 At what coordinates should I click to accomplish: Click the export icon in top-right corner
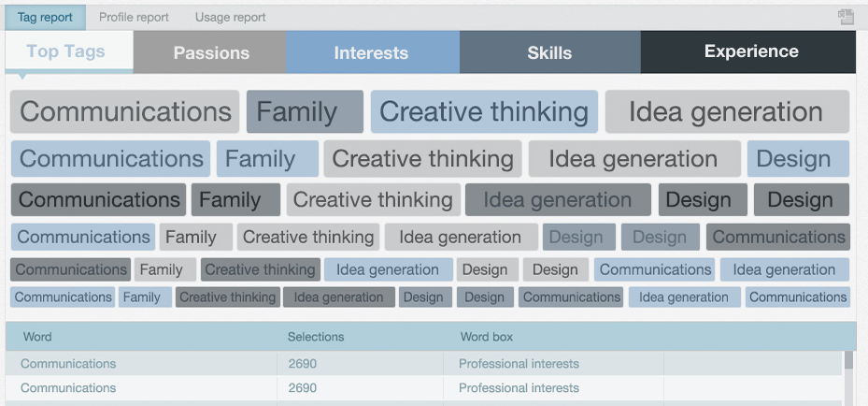[846, 17]
